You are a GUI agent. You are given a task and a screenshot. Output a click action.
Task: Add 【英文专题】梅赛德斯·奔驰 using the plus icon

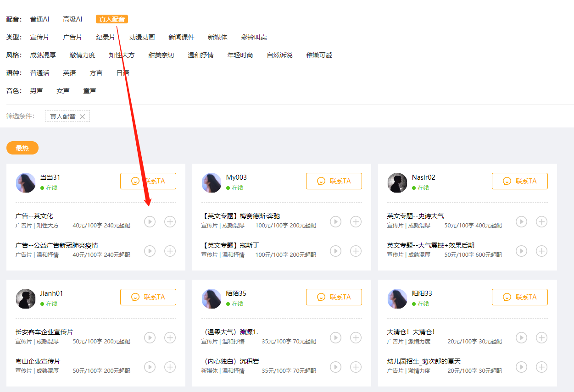356,221
